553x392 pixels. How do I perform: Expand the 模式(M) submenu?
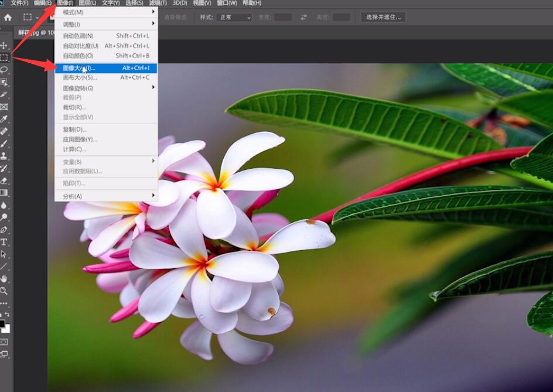click(106, 12)
